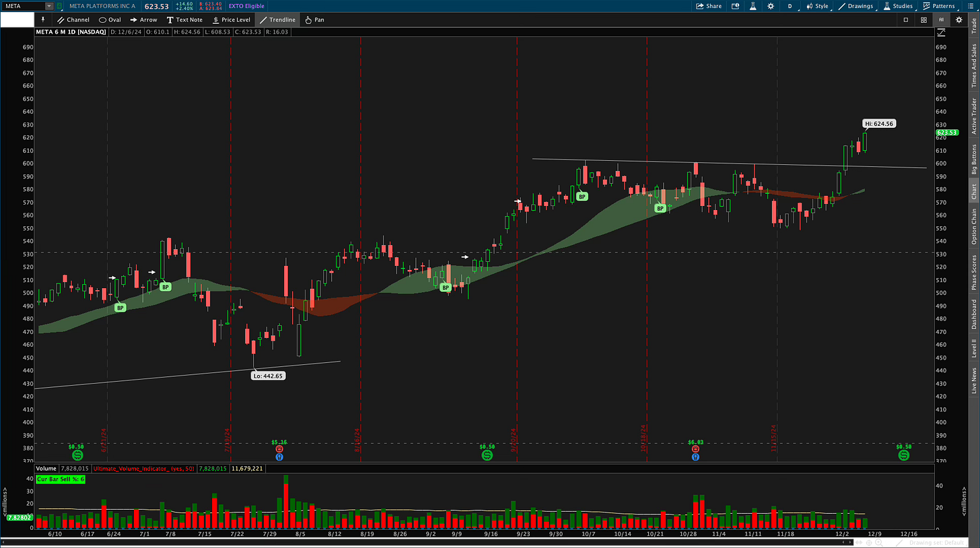Open the Big Buttons side tab

pyautogui.click(x=973, y=159)
